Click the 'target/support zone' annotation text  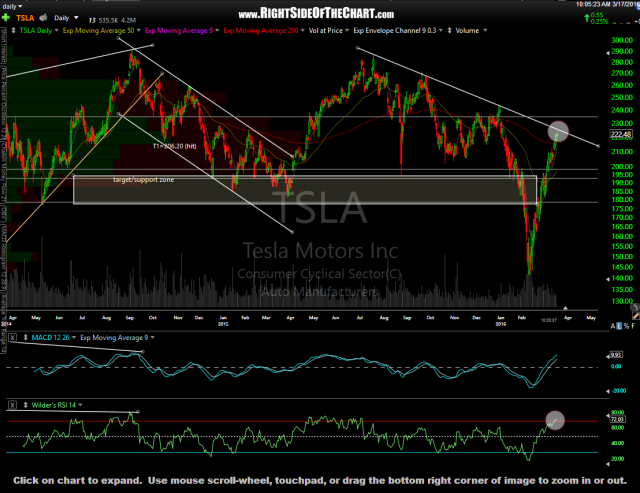pos(143,180)
